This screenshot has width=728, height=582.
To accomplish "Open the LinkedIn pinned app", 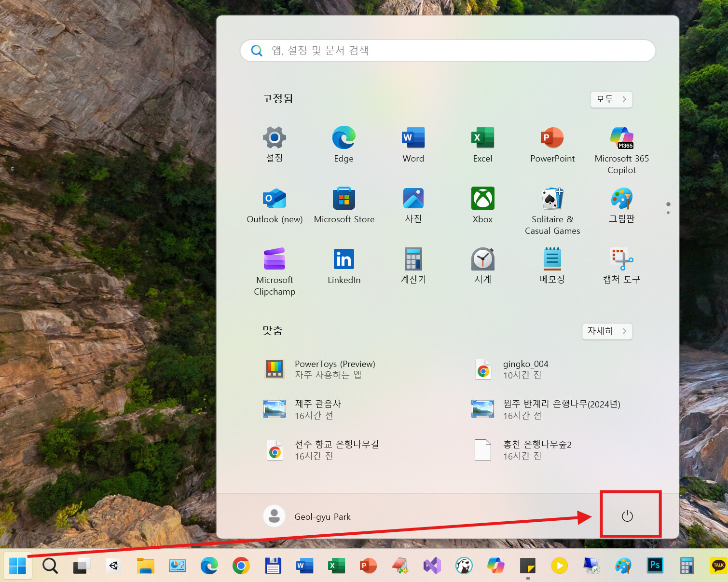I will click(344, 266).
